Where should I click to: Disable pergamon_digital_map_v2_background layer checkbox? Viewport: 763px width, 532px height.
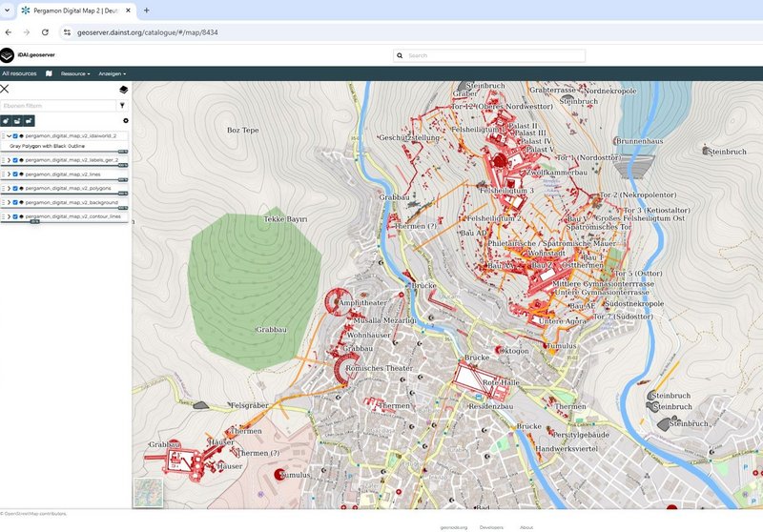pos(15,203)
